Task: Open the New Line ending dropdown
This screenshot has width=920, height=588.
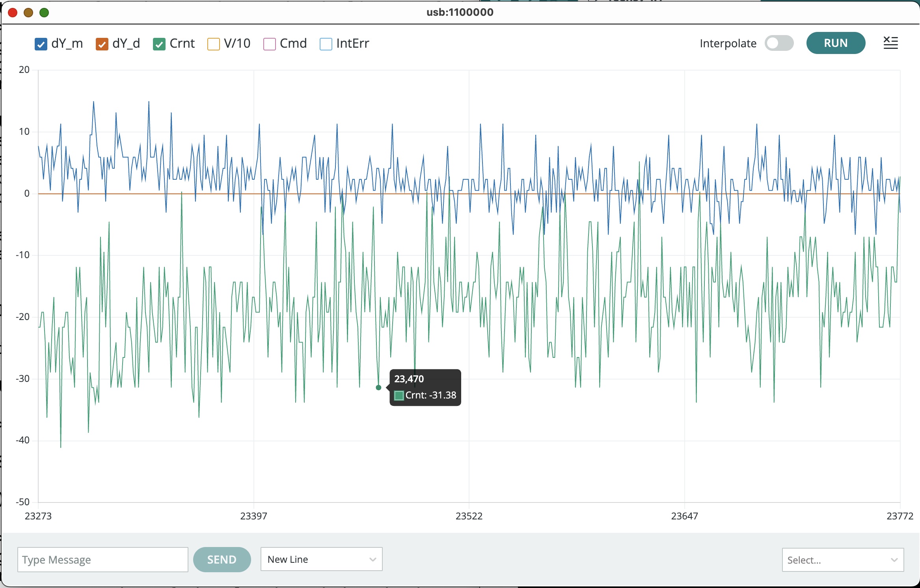Action: (321, 559)
